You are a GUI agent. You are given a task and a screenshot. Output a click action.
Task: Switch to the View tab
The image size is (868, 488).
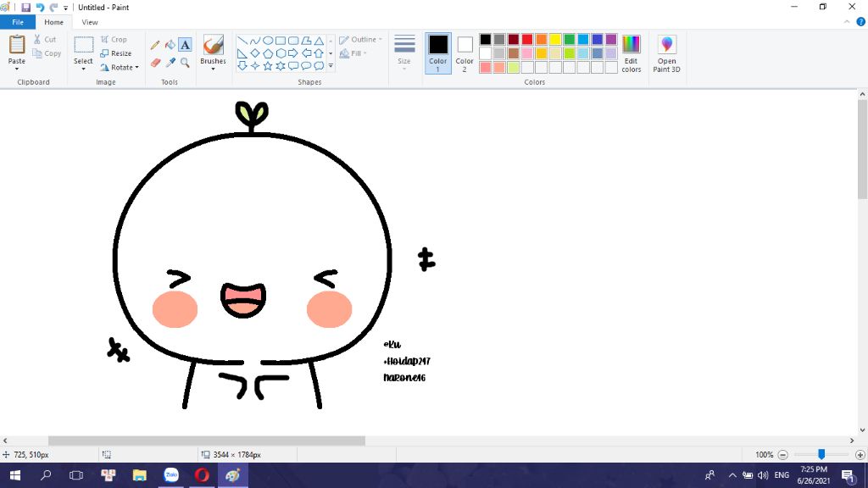coord(90,22)
